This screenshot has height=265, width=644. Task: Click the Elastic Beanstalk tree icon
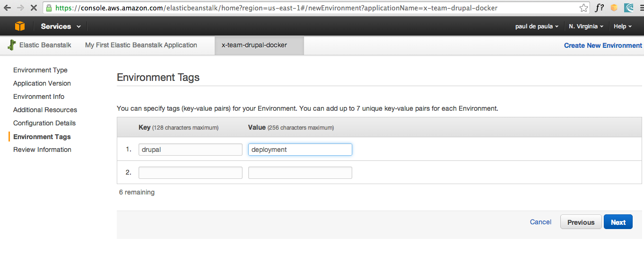(12, 45)
